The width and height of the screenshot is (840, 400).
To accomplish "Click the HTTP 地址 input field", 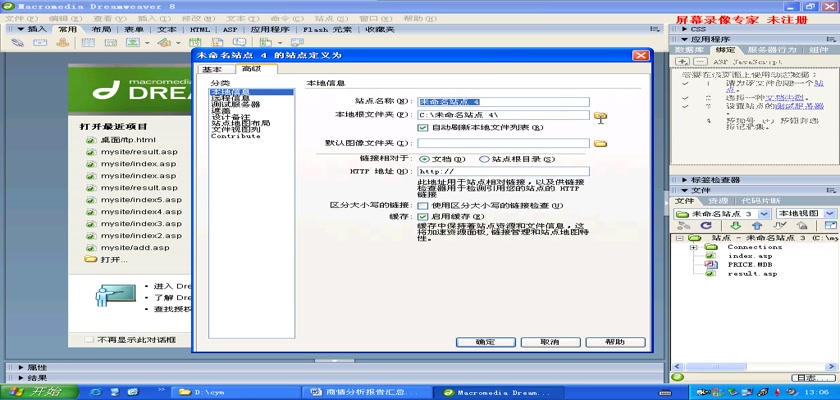I will click(x=504, y=171).
